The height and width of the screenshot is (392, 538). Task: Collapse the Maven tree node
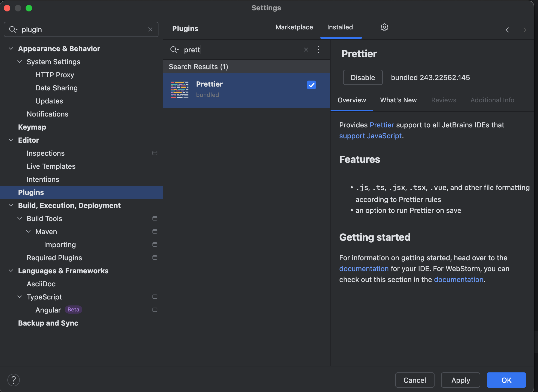(28, 232)
